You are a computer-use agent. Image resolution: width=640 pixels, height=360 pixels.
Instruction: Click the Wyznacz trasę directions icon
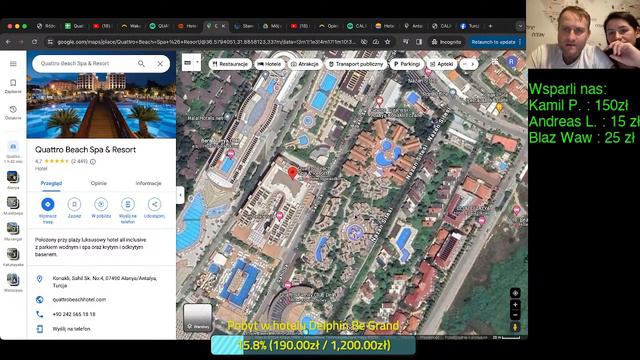(48, 204)
